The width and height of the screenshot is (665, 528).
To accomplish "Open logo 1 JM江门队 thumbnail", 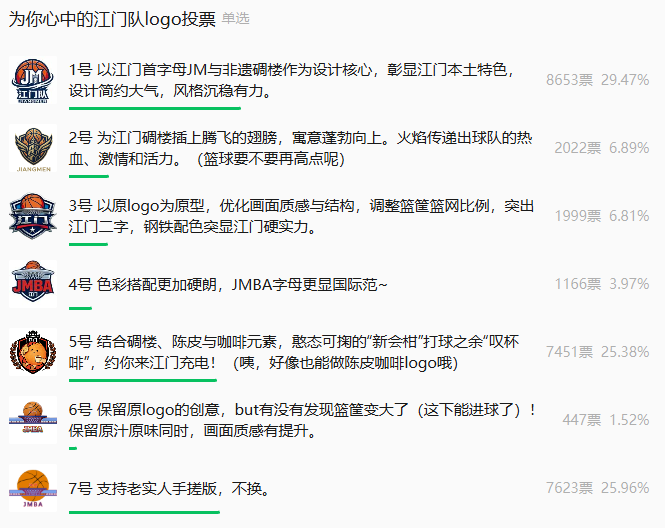I will click(33, 80).
